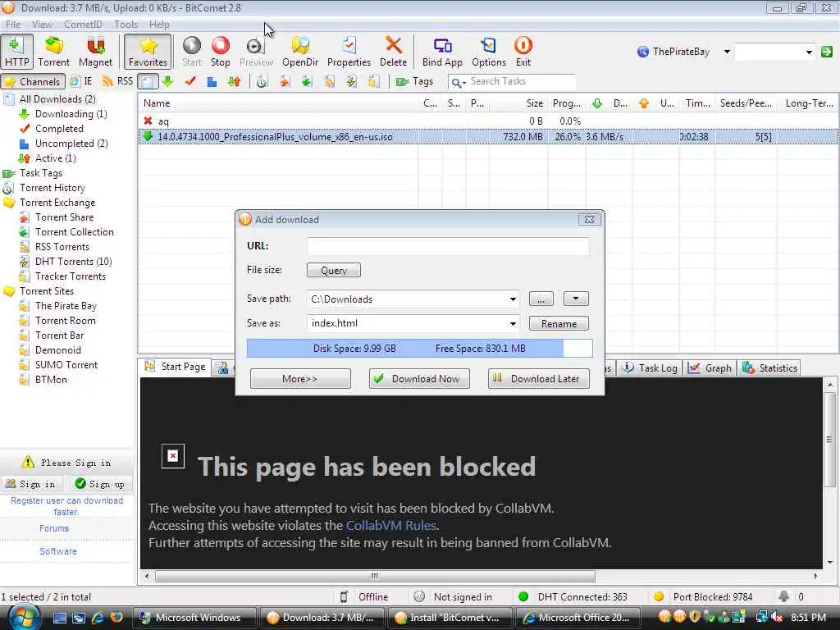Open the save path arrow menu button
This screenshot has width=840, height=630.
(576, 299)
